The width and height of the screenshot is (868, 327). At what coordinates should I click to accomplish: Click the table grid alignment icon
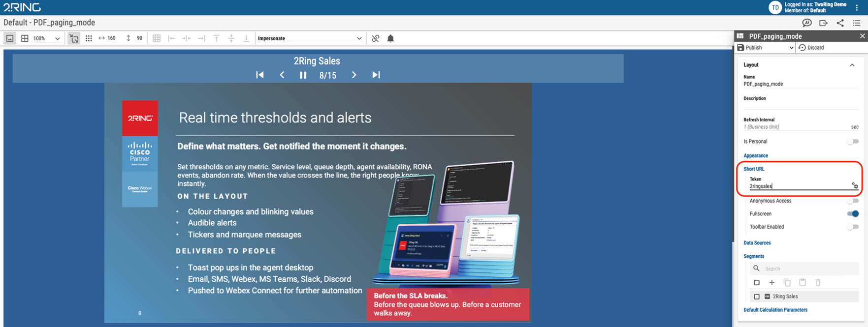tap(157, 38)
